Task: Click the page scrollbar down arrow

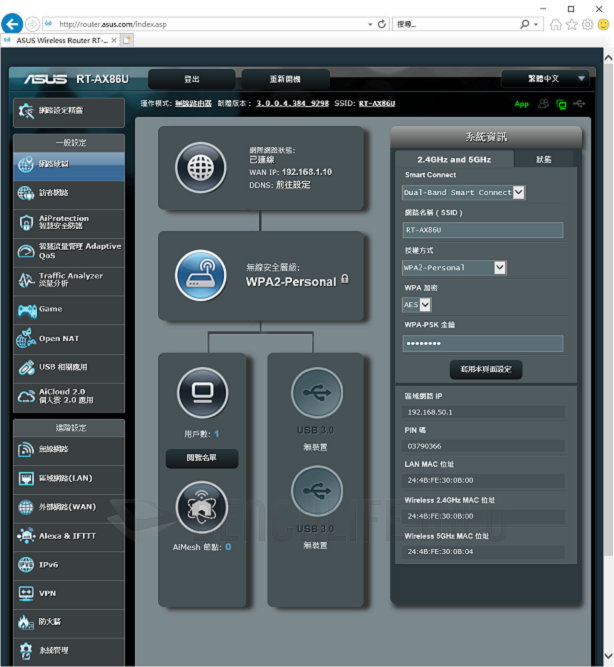Action: click(x=608, y=656)
